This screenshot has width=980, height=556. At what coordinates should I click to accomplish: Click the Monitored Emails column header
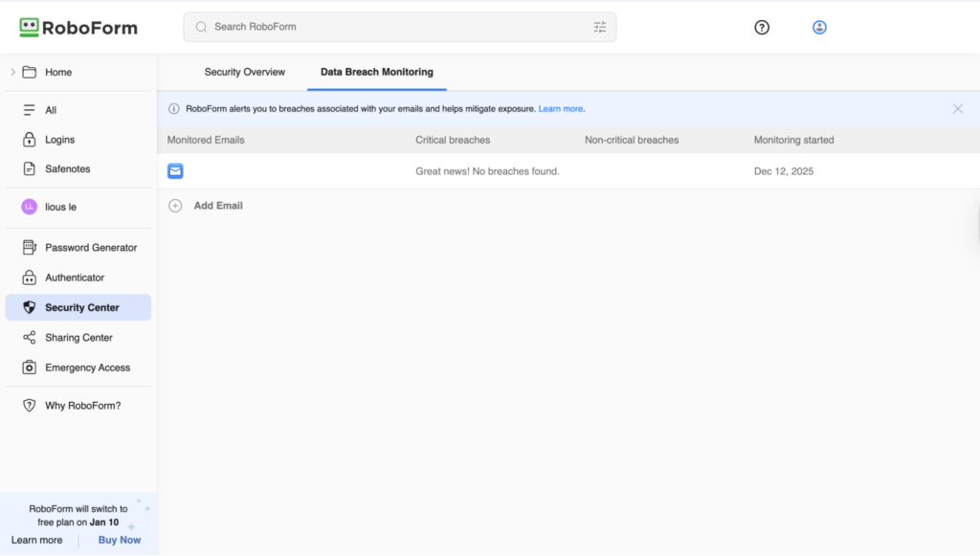(x=206, y=140)
